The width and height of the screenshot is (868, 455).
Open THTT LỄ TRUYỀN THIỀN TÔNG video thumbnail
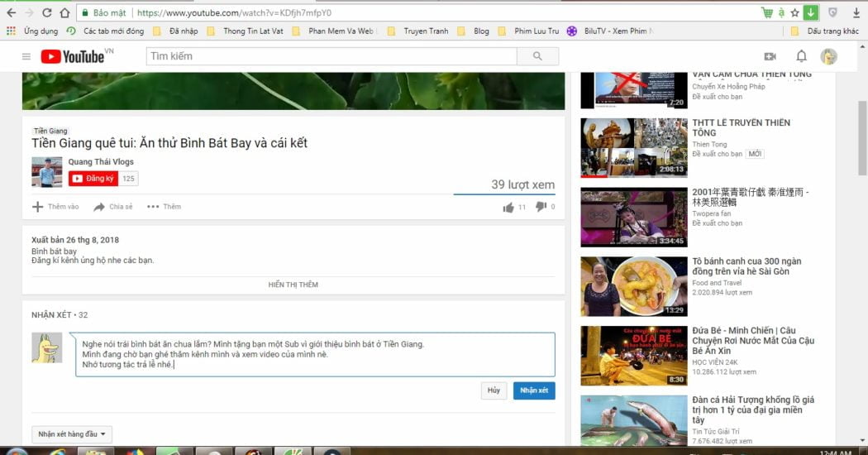pyautogui.click(x=634, y=147)
